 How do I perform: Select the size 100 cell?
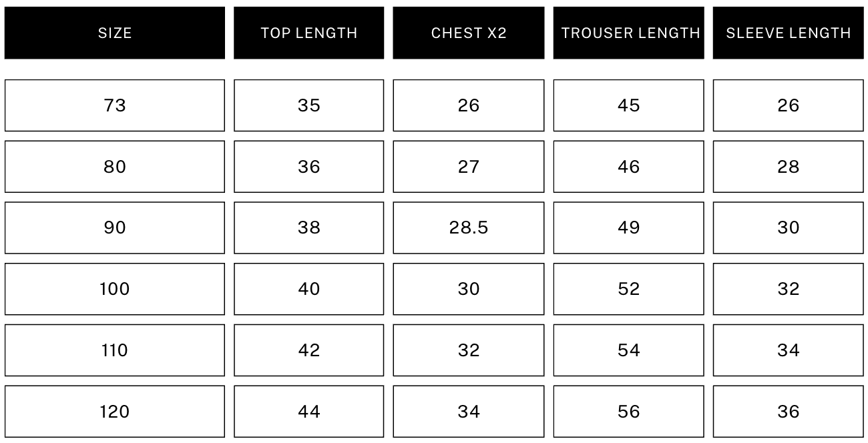coord(115,289)
